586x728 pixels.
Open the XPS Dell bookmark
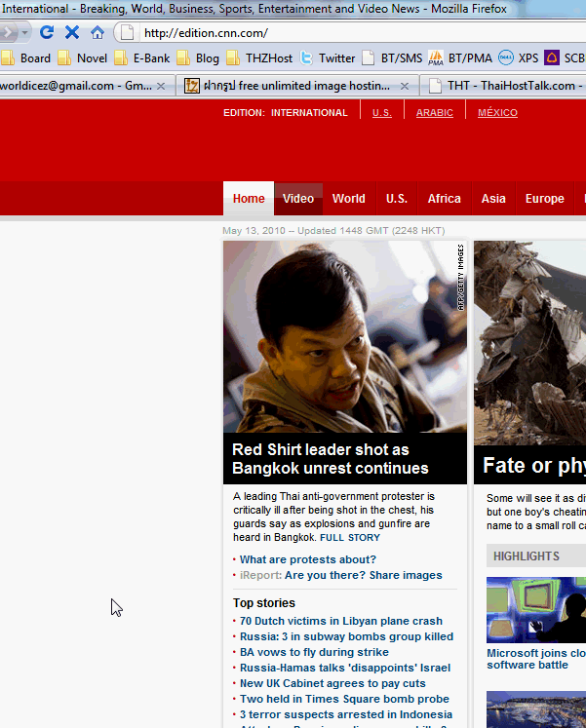518,58
